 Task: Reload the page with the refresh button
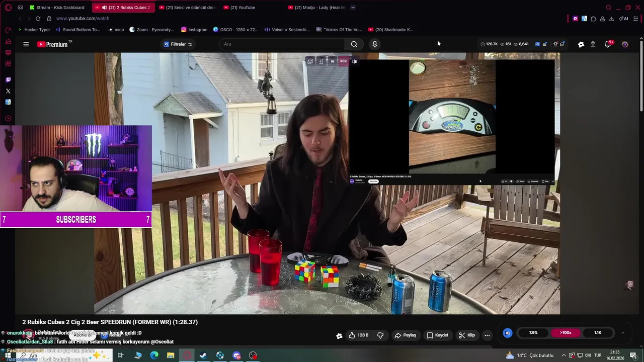click(38, 19)
